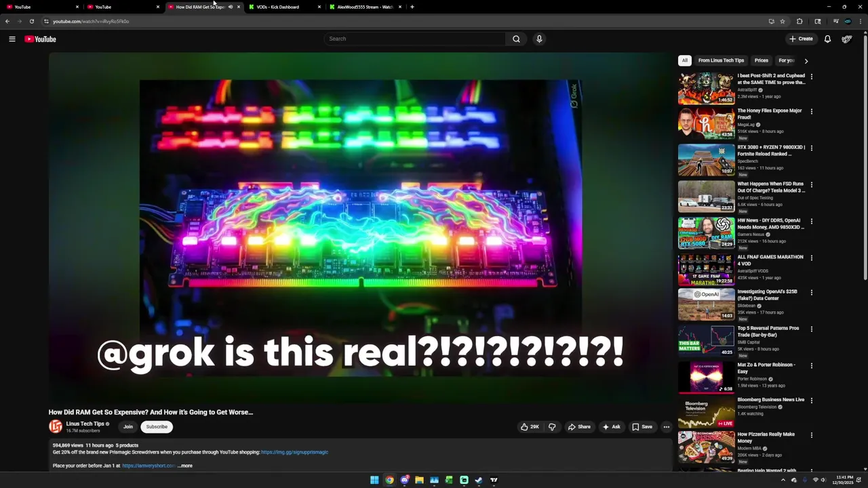The height and width of the screenshot is (488, 868).
Task: Click the main video player
Action: click(360, 228)
